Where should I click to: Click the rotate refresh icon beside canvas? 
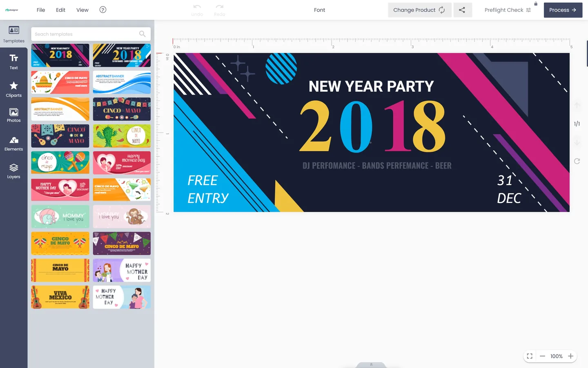click(577, 161)
